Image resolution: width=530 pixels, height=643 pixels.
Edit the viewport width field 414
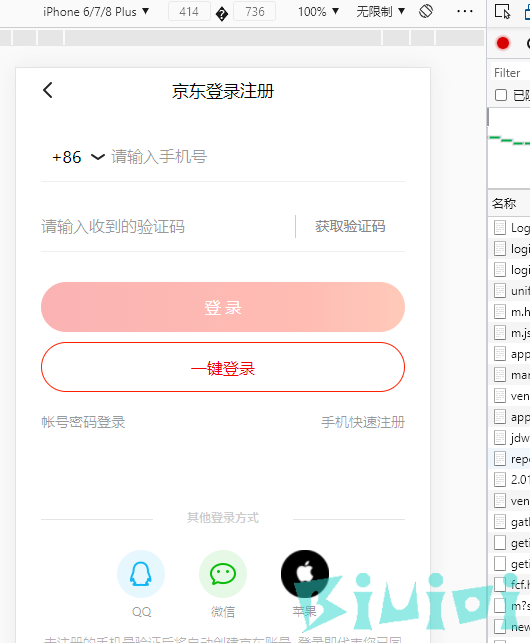coord(189,11)
